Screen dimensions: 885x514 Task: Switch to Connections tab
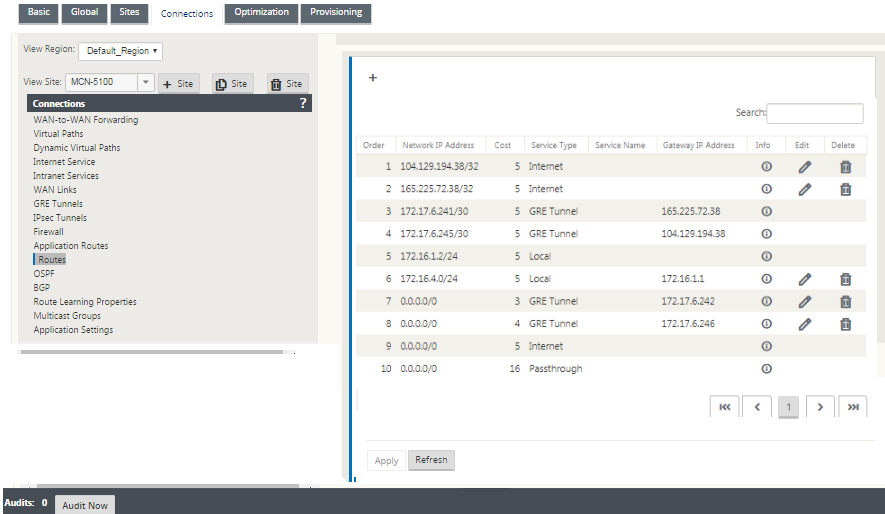(187, 14)
